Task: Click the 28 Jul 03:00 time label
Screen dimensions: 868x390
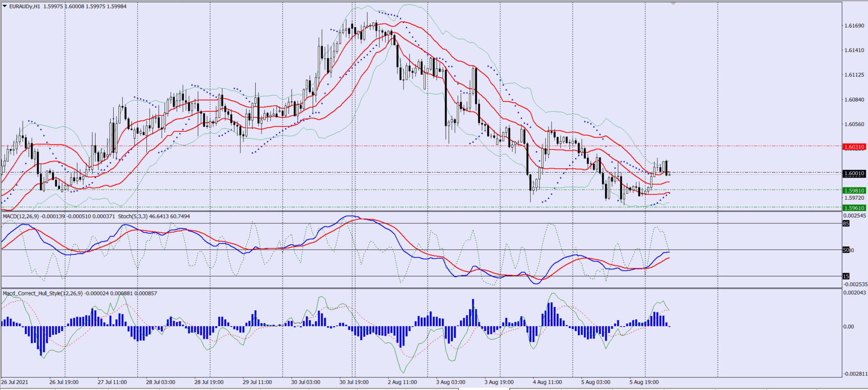Action: (160, 382)
